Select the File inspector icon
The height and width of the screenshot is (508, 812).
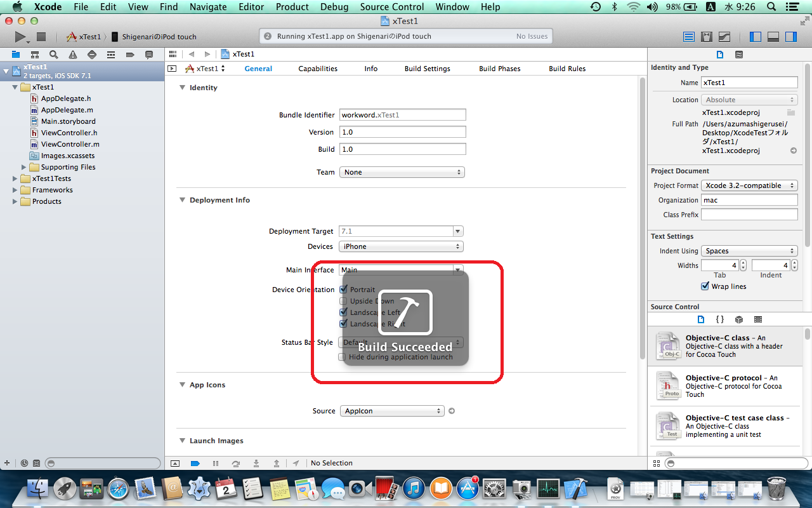[x=720, y=55]
